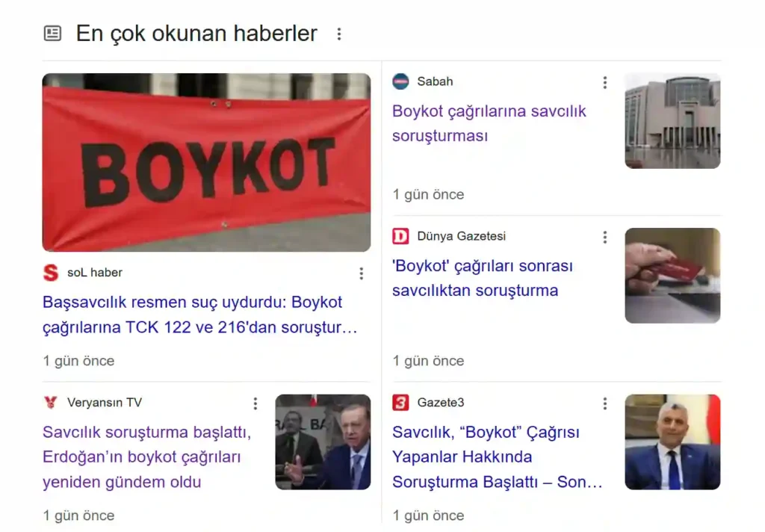The height and width of the screenshot is (532, 765).
Task: Open Boykot çağrılarına savcılık soruşturması headline
Action: click(489, 123)
